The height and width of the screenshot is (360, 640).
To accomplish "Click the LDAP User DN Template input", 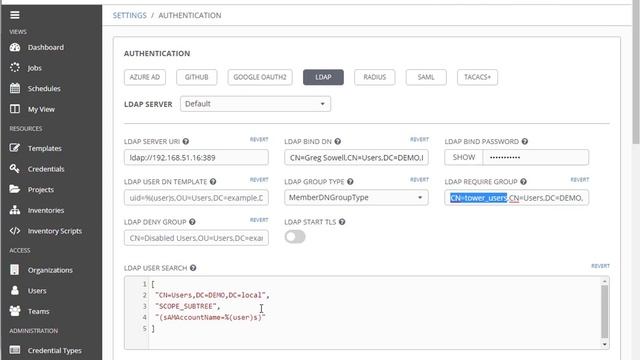I will point(196,198).
